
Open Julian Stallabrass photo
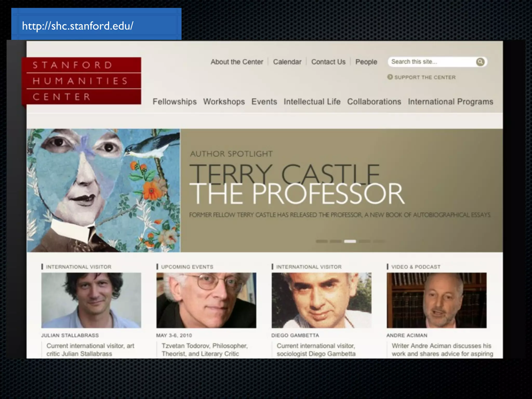tap(91, 300)
